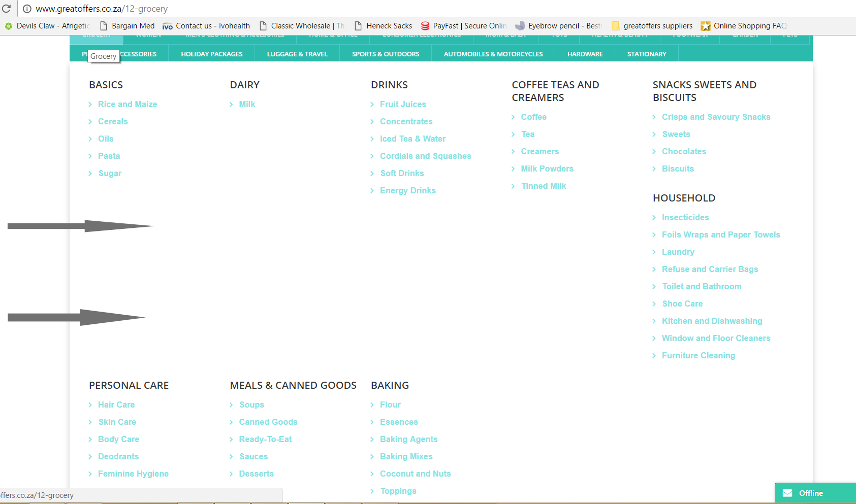Open the Online Shopping FAQ star bookmark icon
The width and height of the screenshot is (856, 504).
pos(705,26)
